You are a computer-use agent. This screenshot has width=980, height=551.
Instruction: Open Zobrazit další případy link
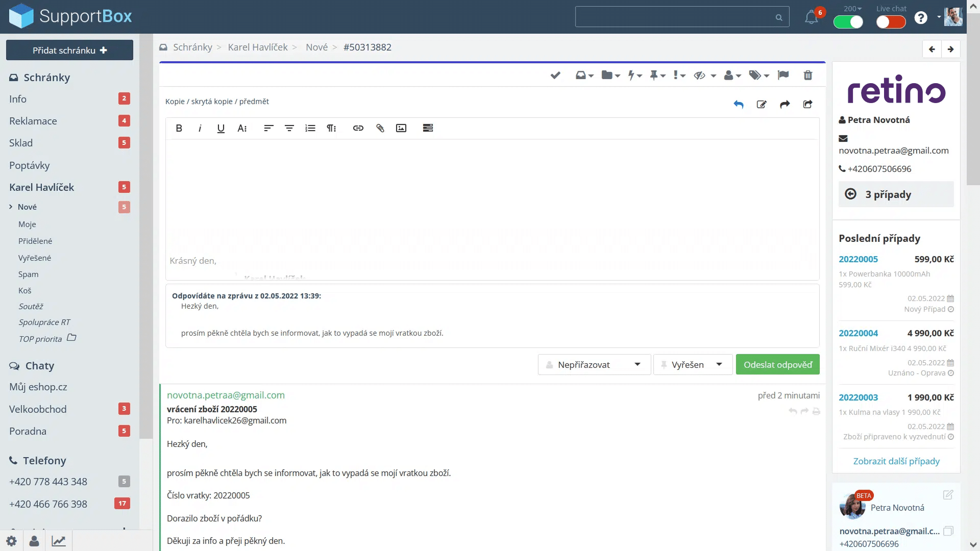click(x=896, y=461)
